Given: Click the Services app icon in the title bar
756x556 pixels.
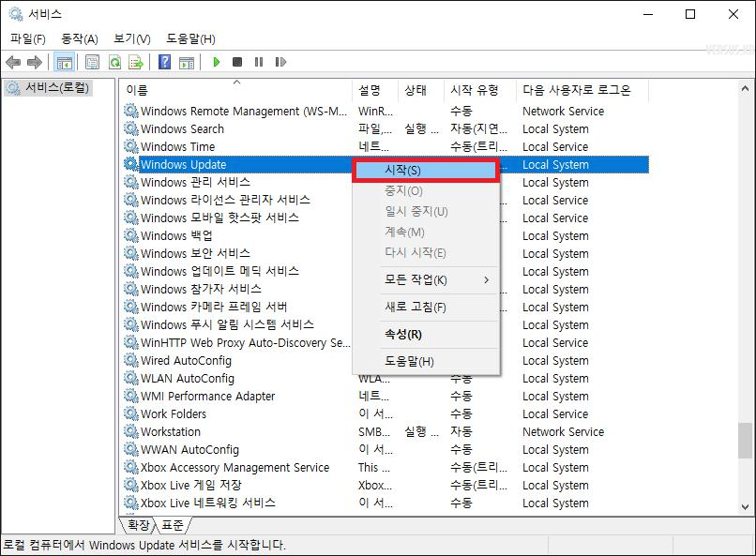Looking at the screenshot, I should click(x=15, y=14).
